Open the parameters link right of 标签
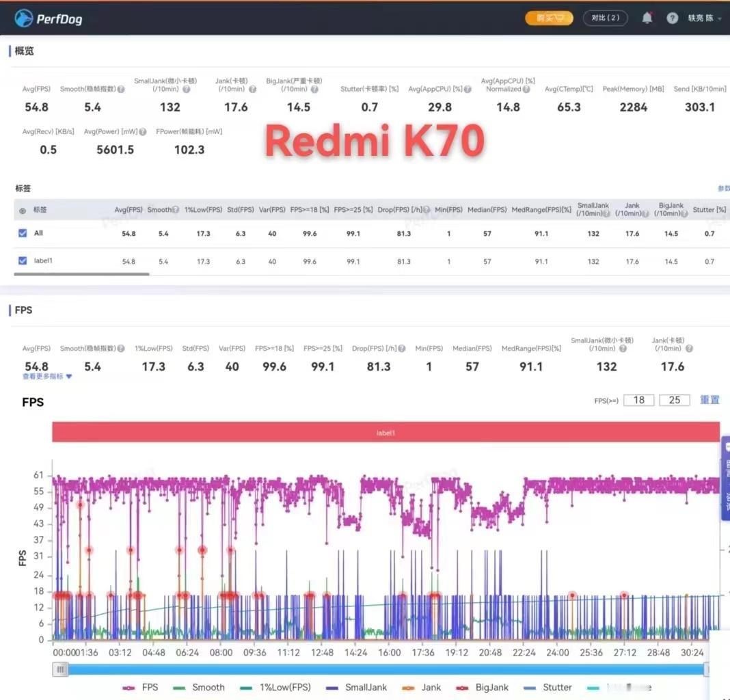The image size is (730, 700). pos(723,188)
